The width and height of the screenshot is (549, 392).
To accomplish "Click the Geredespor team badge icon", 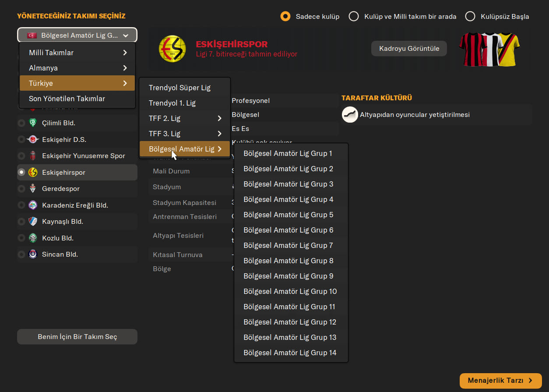I will 33,189.
